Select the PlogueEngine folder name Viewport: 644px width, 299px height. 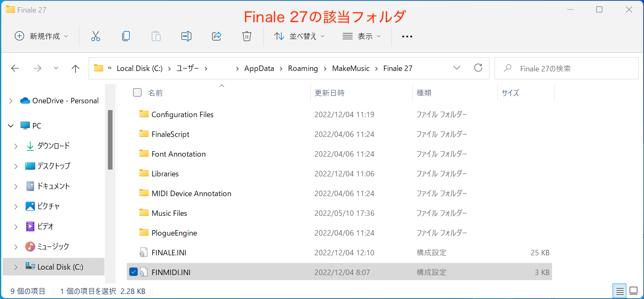click(174, 233)
